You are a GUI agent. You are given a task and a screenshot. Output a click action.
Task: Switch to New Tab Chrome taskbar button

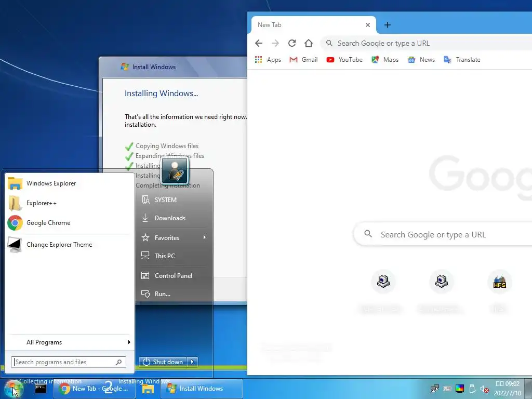tap(95, 389)
